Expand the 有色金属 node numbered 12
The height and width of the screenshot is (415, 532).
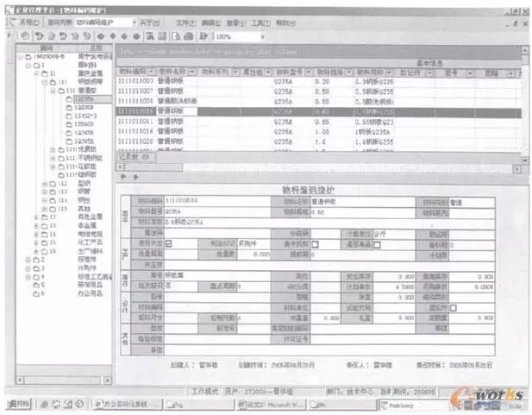click(36, 217)
